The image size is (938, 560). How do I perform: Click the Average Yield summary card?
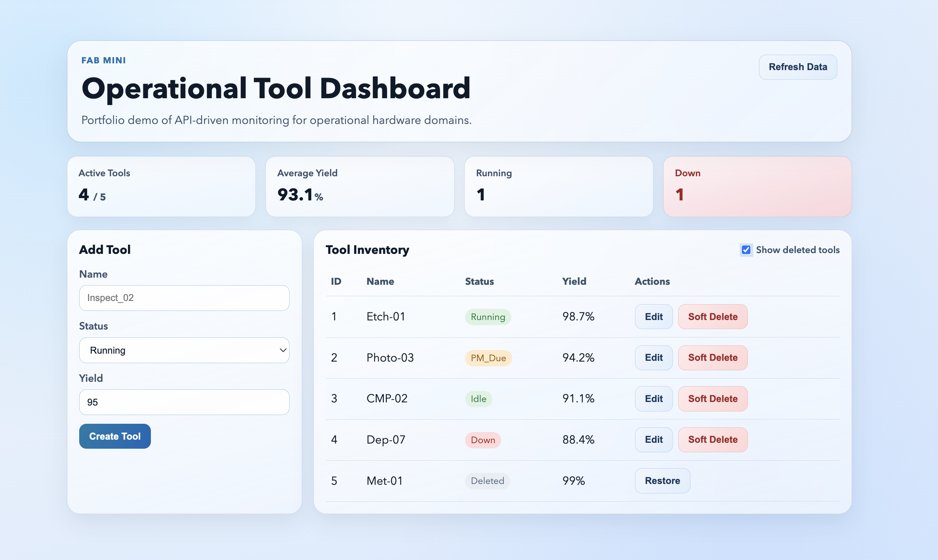coord(360,187)
